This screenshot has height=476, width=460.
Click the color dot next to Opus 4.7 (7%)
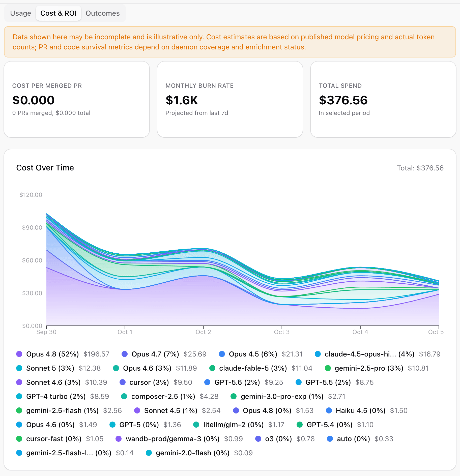click(x=125, y=354)
